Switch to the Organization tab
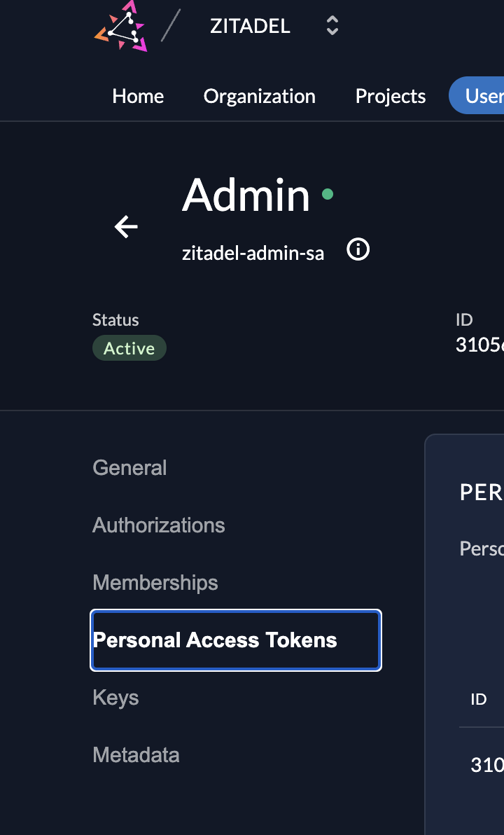The image size is (504, 835). click(259, 96)
